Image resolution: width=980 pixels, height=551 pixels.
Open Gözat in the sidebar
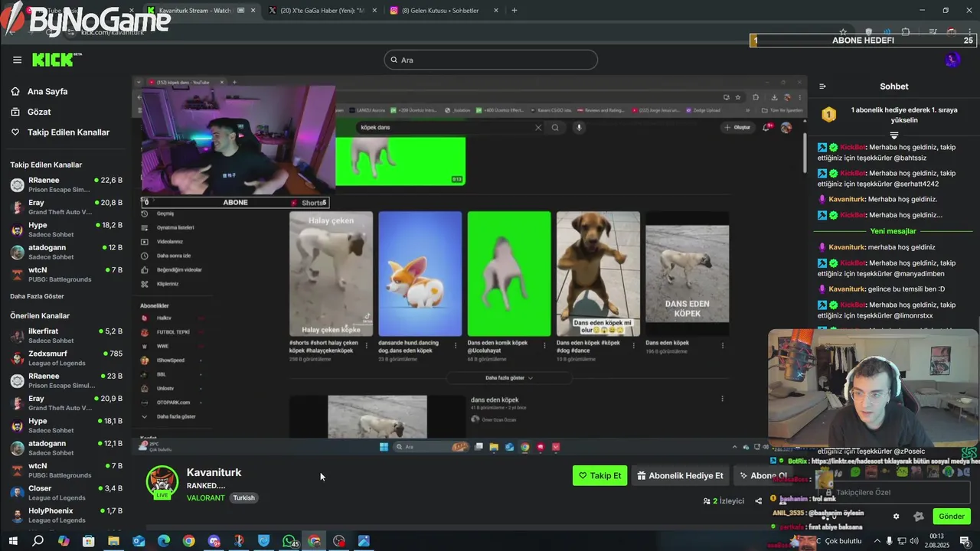pos(39,112)
